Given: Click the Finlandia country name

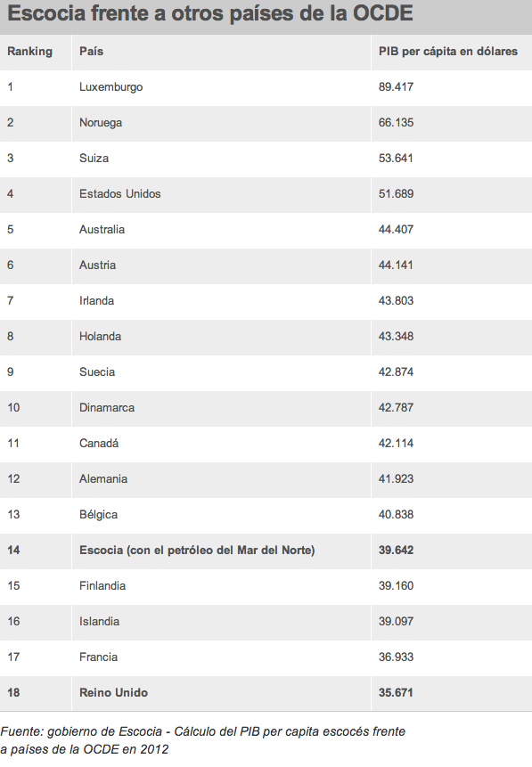Looking at the screenshot, I should (102, 585).
